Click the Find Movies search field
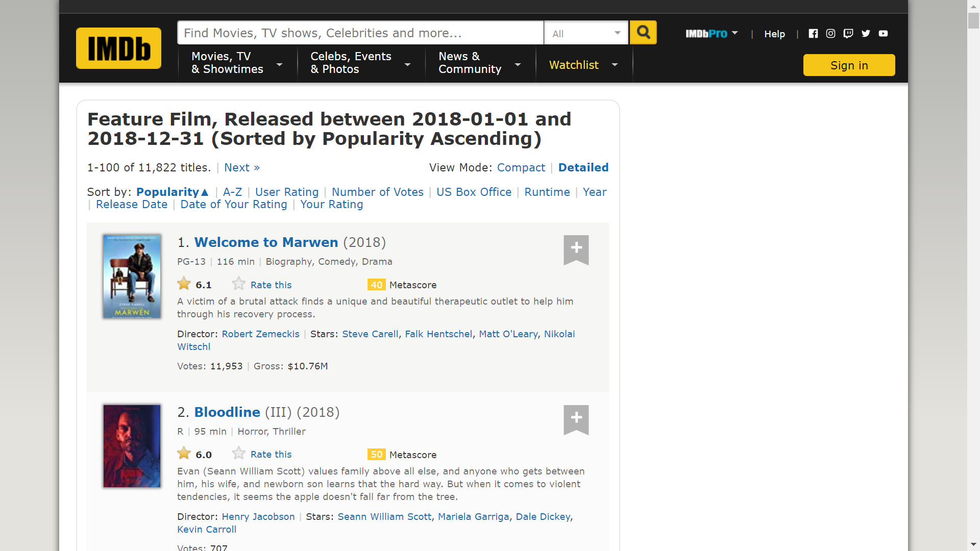The height and width of the screenshot is (551, 980). point(360,33)
